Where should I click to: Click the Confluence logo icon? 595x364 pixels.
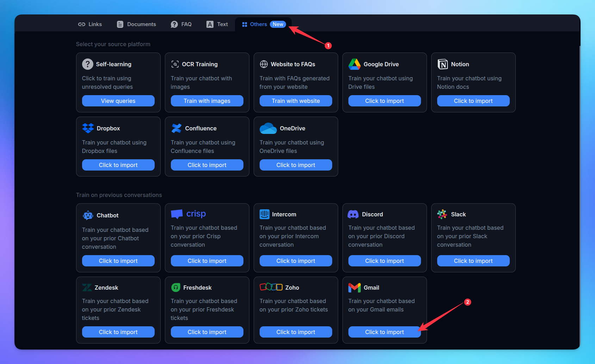tap(176, 128)
